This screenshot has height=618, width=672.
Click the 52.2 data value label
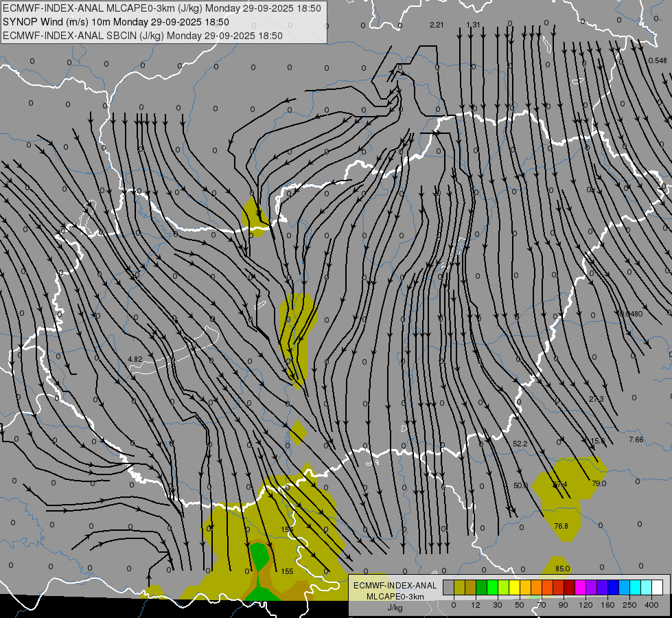click(x=520, y=444)
